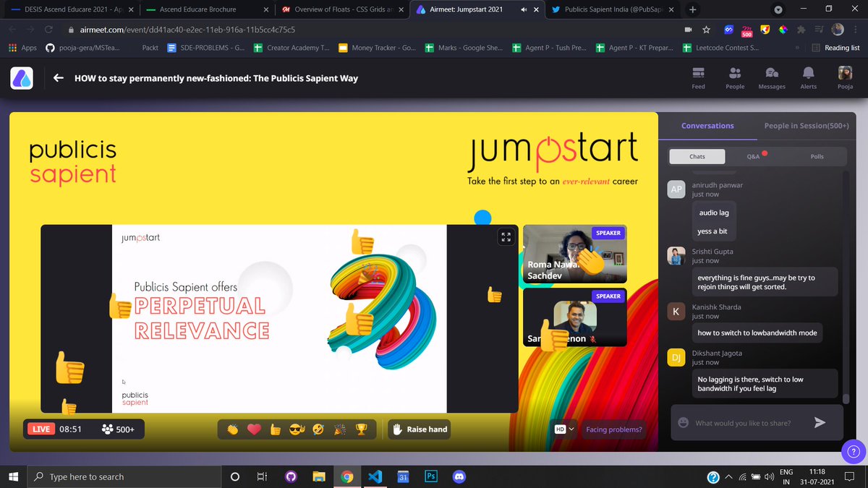Open Photoshop from the taskbar
Image resolution: width=868 pixels, height=488 pixels.
click(x=430, y=476)
